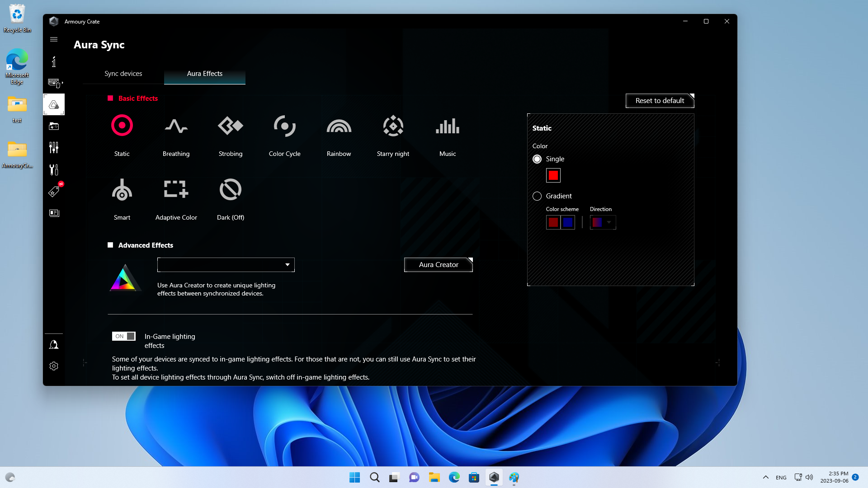Open File Explorer from taskbar
Viewport: 868px width, 488px height.
click(x=434, y=477)
